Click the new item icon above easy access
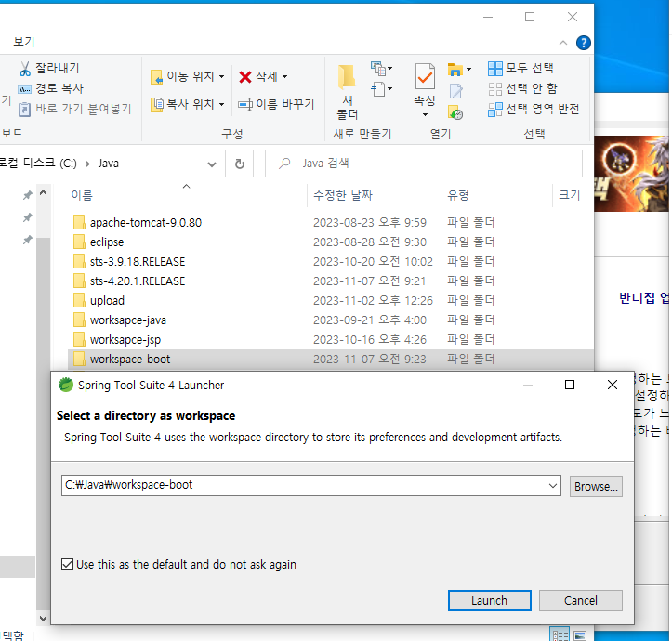Screen dimensions: 672x641 378,68
